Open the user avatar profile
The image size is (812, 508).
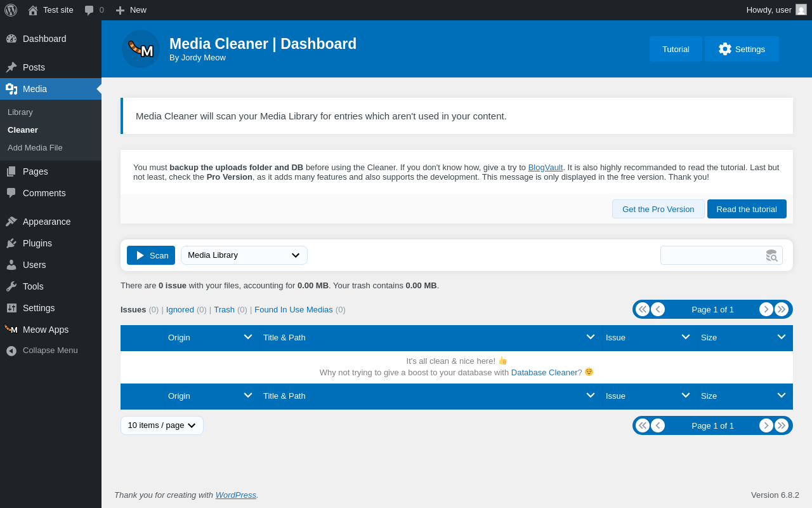pos(801,10)
